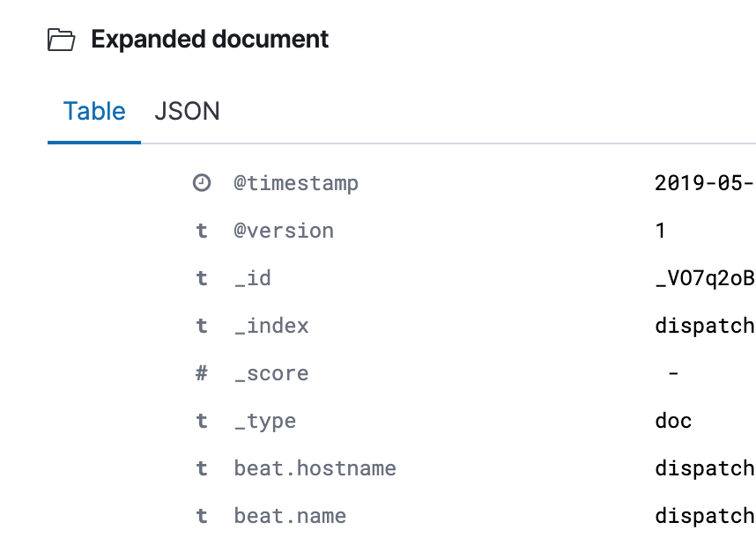Select the @version field name

pyautogui.click(x=284, y=231)
